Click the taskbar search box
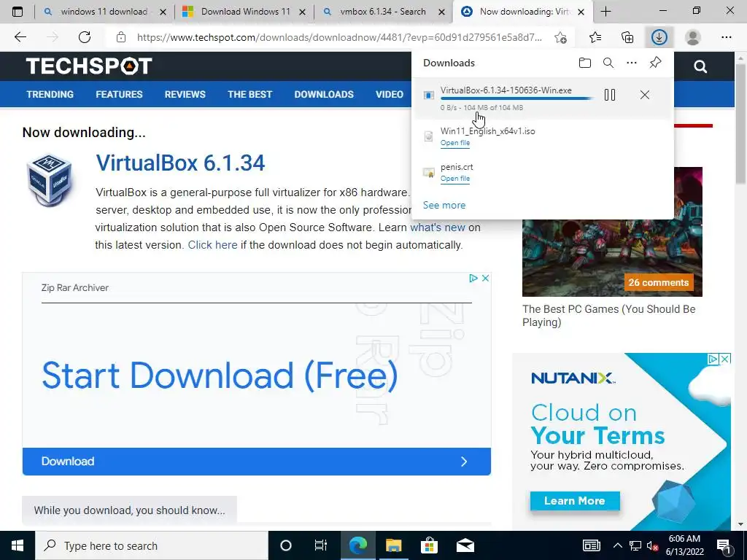 coord(152,545)
